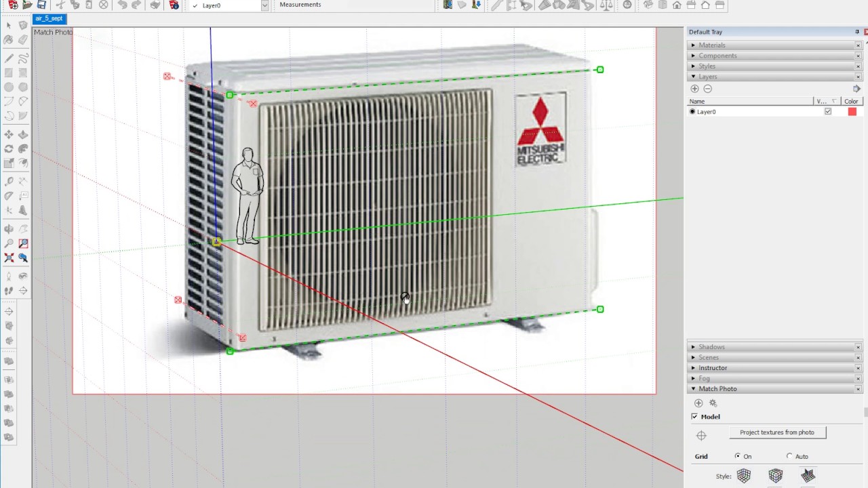Click the Undo arrow
The width and height of the screenshot is (868, 488).
coord(121,5)
